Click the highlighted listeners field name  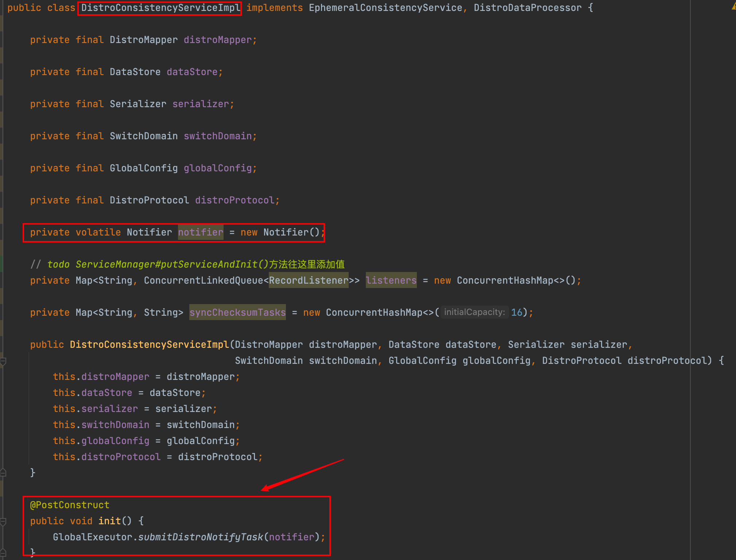391,280
